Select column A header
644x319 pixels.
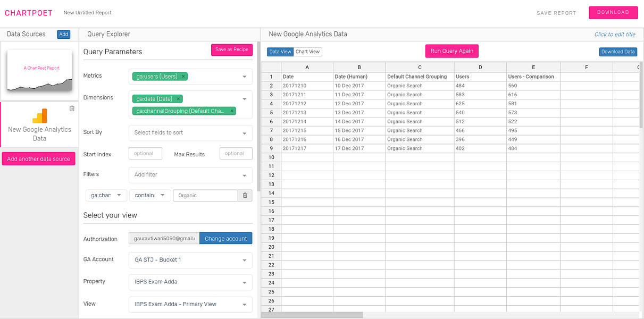(x=307, y=68)
